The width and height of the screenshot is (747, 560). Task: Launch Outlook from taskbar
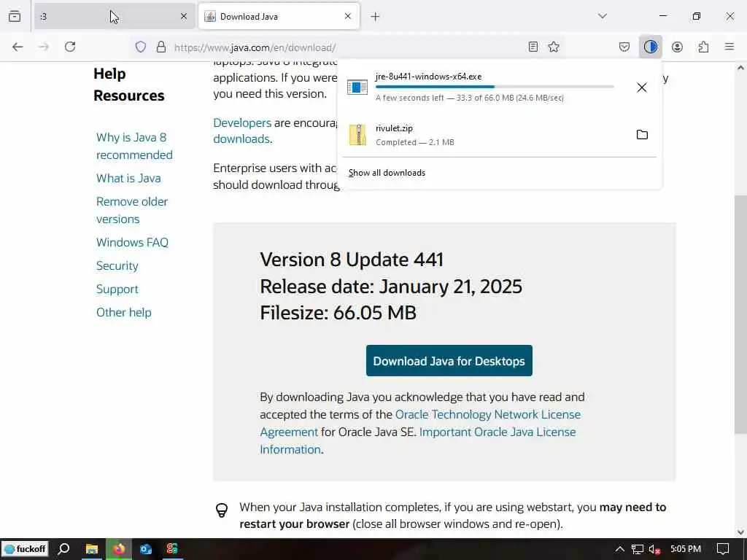pos(146,549)
